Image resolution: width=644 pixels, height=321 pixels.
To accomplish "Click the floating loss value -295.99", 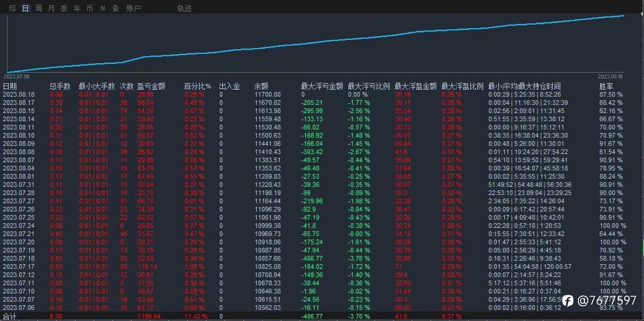I will pos(312,111).
